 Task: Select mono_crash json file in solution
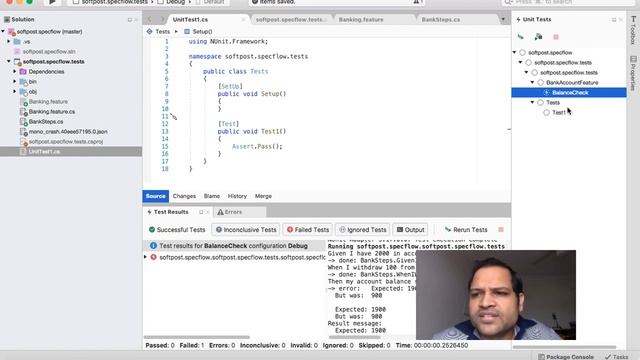pos(68,132)
